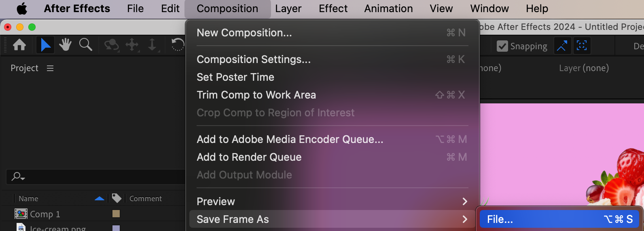644x231 pixels.
Task: Open the Project panel hamburger menu
Action: coord(50,68)
